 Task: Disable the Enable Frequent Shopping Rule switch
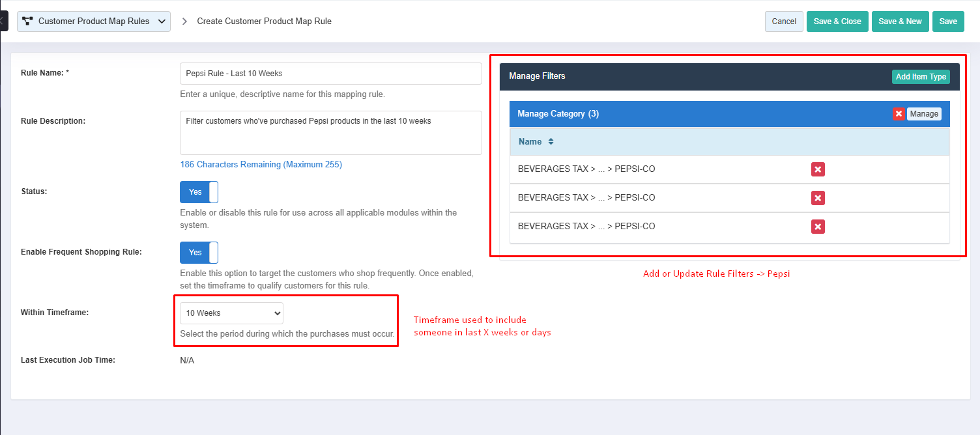[x=199, y=253]
